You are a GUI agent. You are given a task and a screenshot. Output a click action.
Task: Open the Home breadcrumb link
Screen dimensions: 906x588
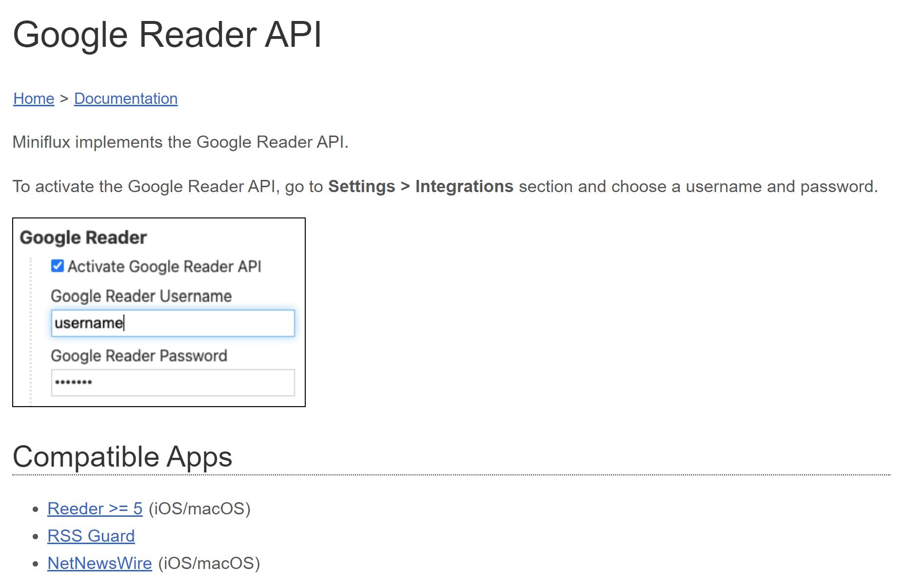[34, 98]
